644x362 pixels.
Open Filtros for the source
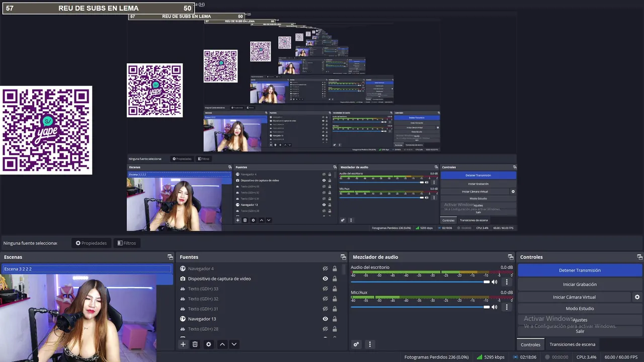click(126, 243)
